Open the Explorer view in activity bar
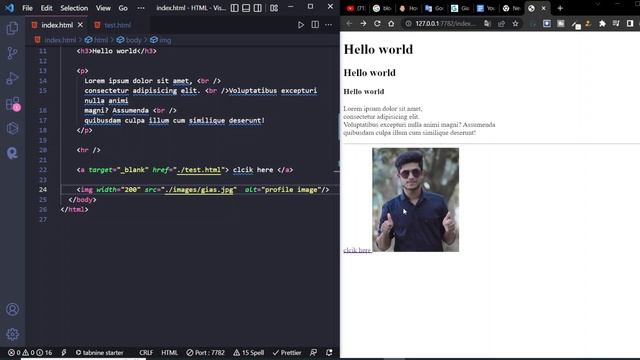The width and height of the screenshot is (640, 360). coord(12,28)
